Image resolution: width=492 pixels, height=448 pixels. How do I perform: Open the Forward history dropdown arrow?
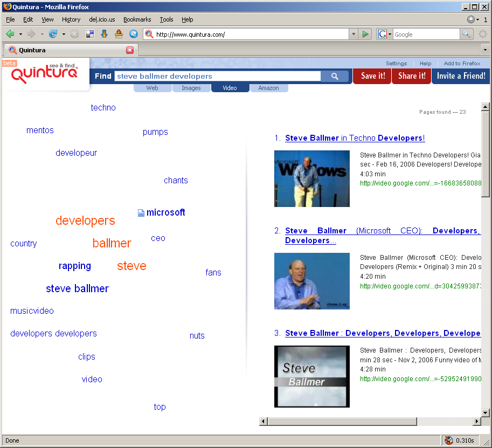point(41,34)
